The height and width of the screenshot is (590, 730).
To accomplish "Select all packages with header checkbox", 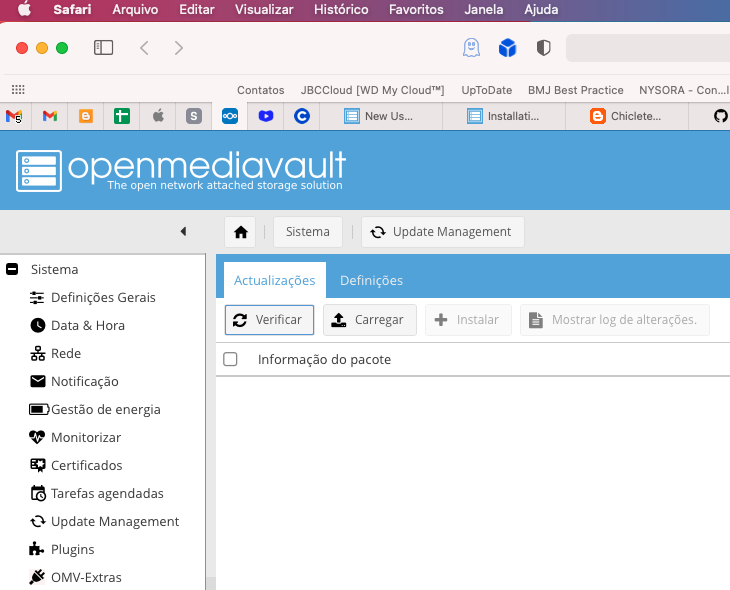I will point(231,359).
